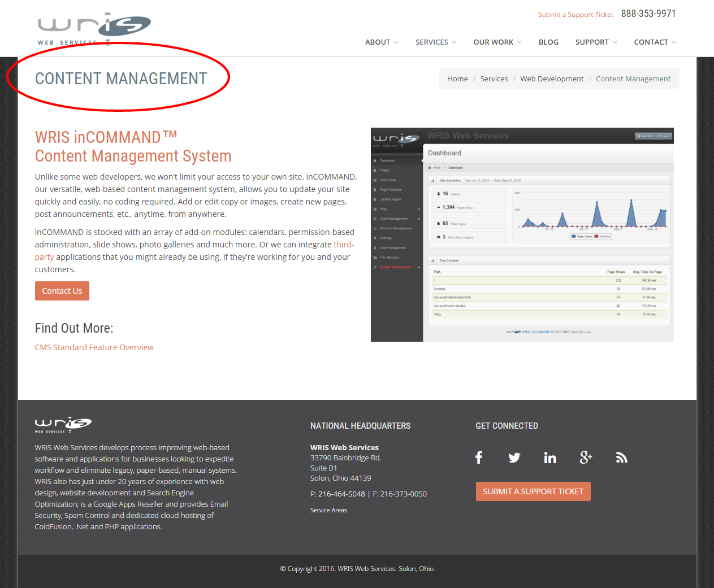Click the GET CONNECTED heading
This screenshot has height=588, width=714.
(x=507, y=426)
